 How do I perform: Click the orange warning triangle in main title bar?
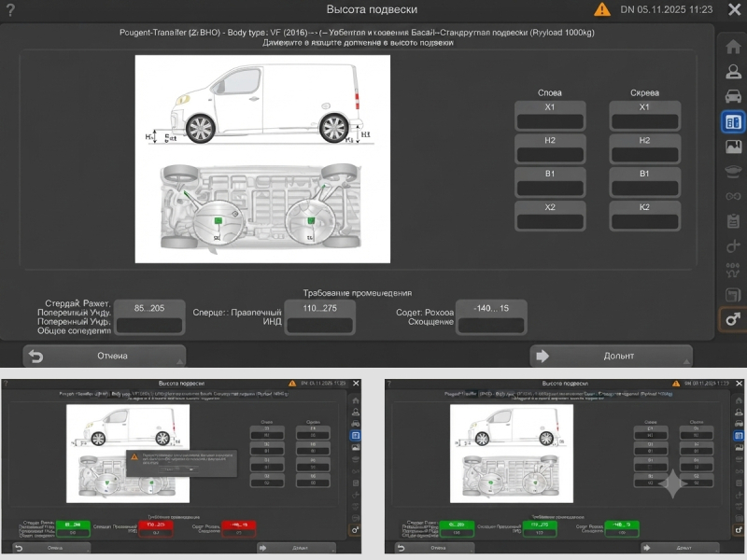(601, 9)
